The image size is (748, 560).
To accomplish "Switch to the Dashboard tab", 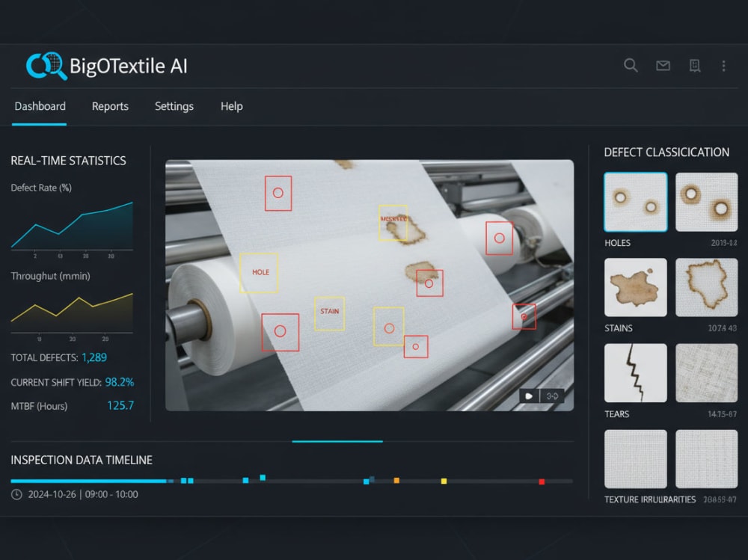I will click(40, 106).
